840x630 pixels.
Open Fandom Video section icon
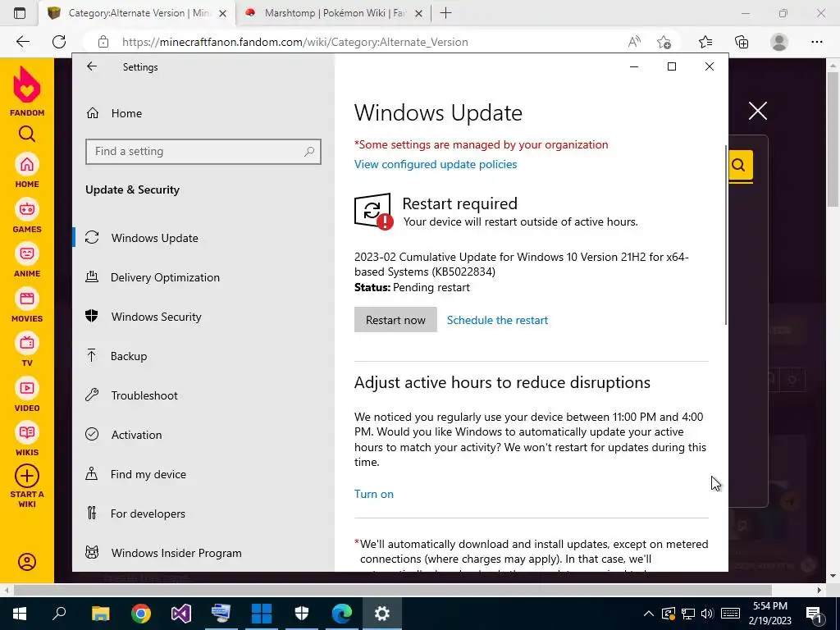27,388
